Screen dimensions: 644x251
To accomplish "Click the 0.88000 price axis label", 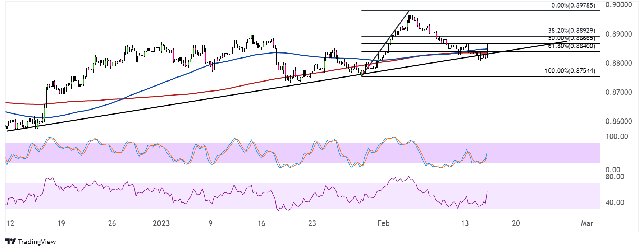I will click(x=618, y=63).
